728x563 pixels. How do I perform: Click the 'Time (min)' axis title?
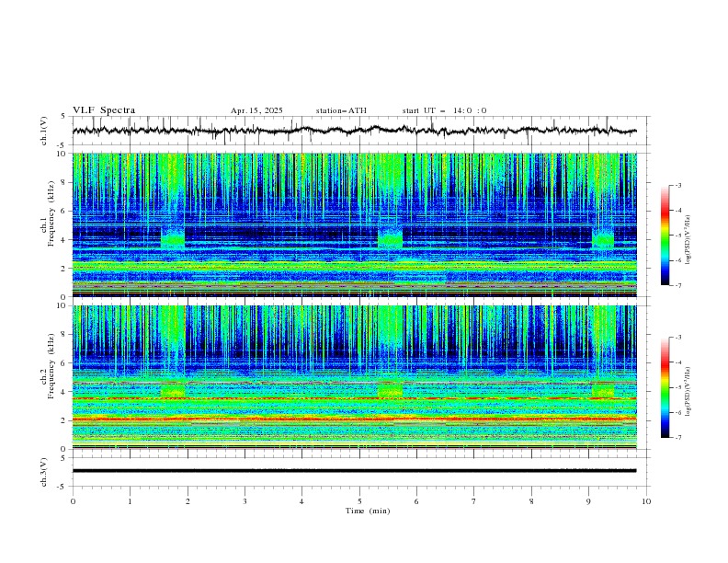368,511
